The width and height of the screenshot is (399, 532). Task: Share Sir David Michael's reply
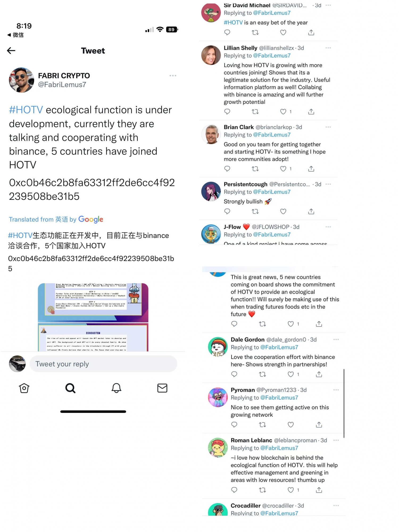pyautogui.click(x=311, y=32)
